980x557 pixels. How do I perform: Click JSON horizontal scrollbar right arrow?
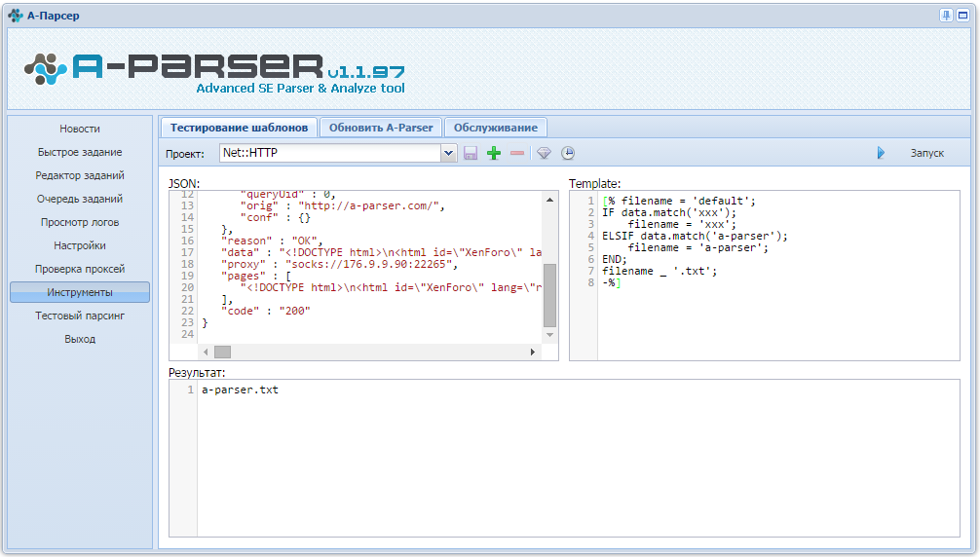tap(533, 353)
